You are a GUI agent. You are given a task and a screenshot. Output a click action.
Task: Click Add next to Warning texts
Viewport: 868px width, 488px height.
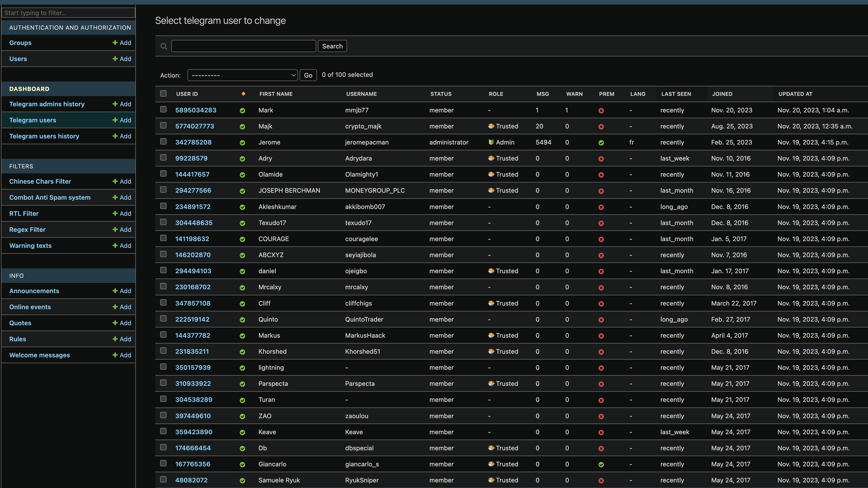(x=122, y=246)
